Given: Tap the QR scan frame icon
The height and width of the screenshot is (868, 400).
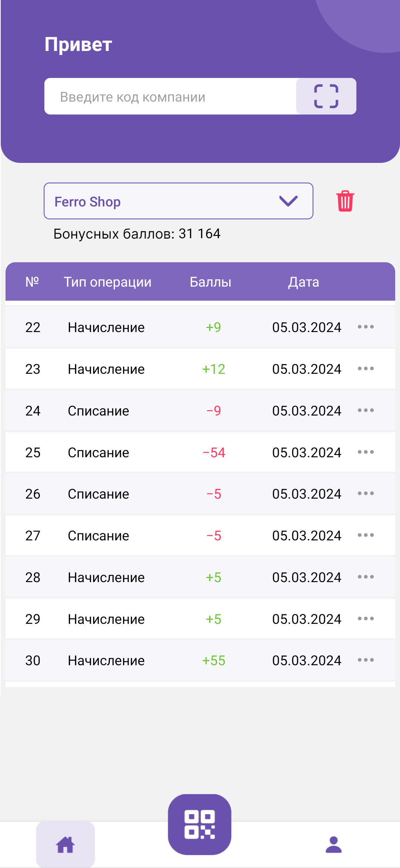Looking at the screenshot, I should pos(326,96).
